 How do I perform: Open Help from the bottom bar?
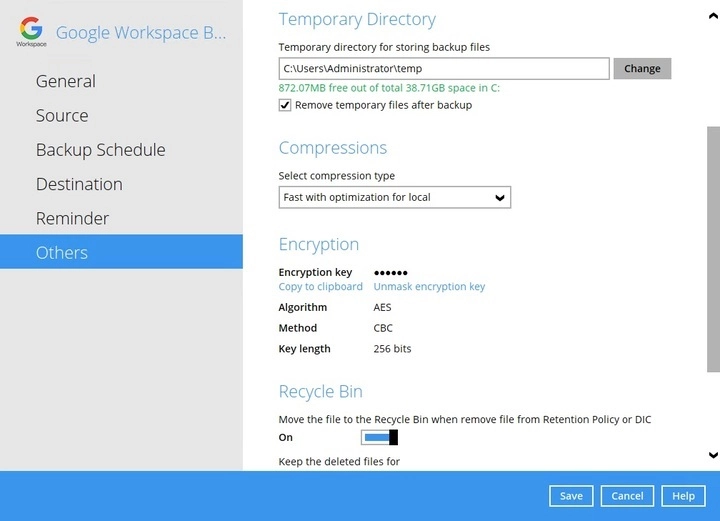point(683,496)
